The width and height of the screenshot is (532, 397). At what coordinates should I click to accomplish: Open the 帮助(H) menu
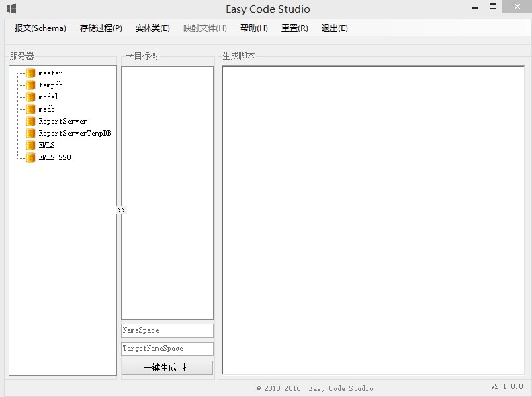coord(254,28)
